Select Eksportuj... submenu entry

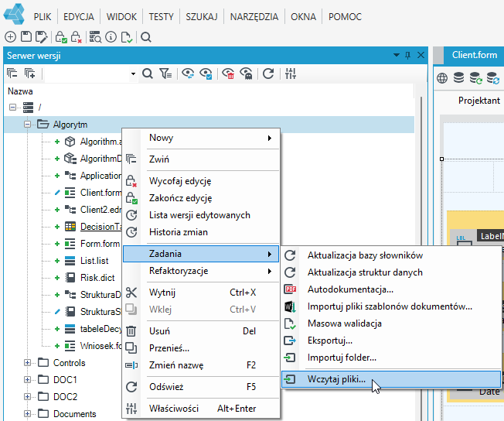391,341
